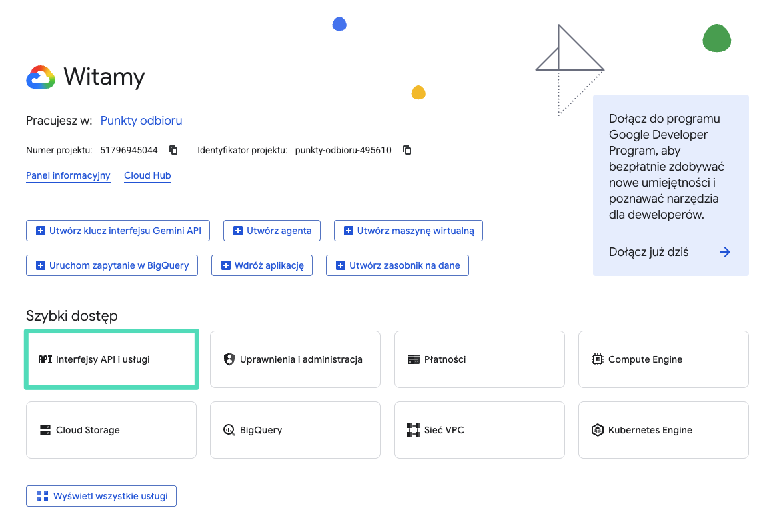
Task: Copy the project number 51796945044
Action: point(173,150)
